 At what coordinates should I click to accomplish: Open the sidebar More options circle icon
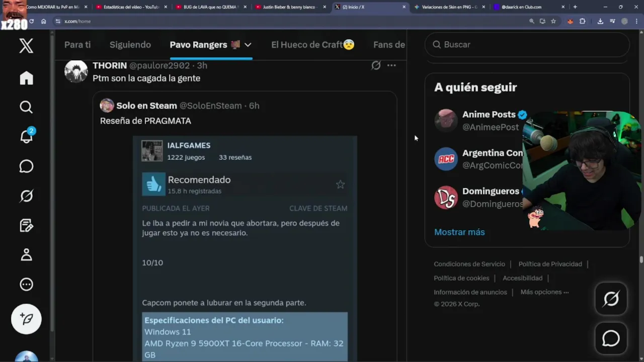coord(26,285)
